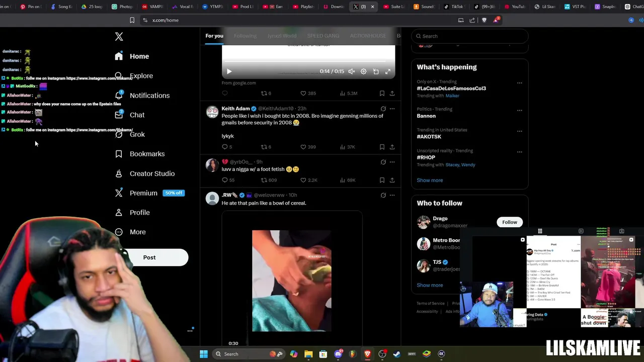Open the #RHOP trending topic

pyautogui.click(x=426, y=157)
